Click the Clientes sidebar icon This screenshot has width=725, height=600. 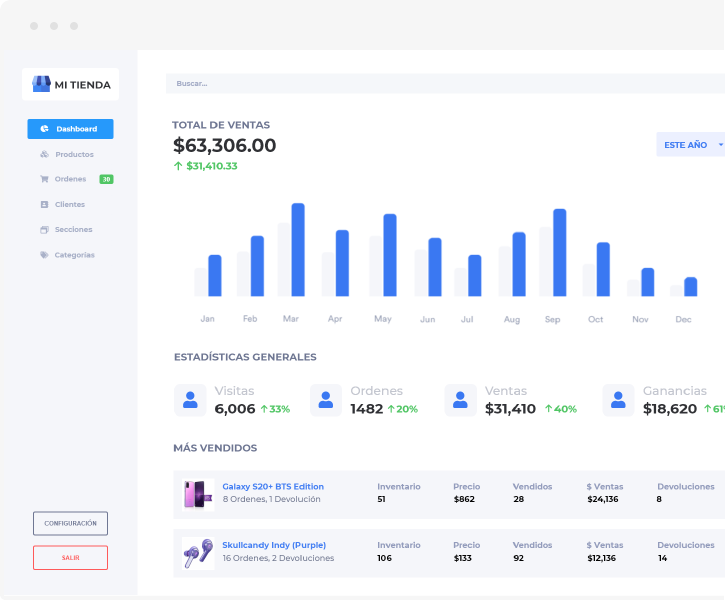pyautogui.click(x=44, y=204)
